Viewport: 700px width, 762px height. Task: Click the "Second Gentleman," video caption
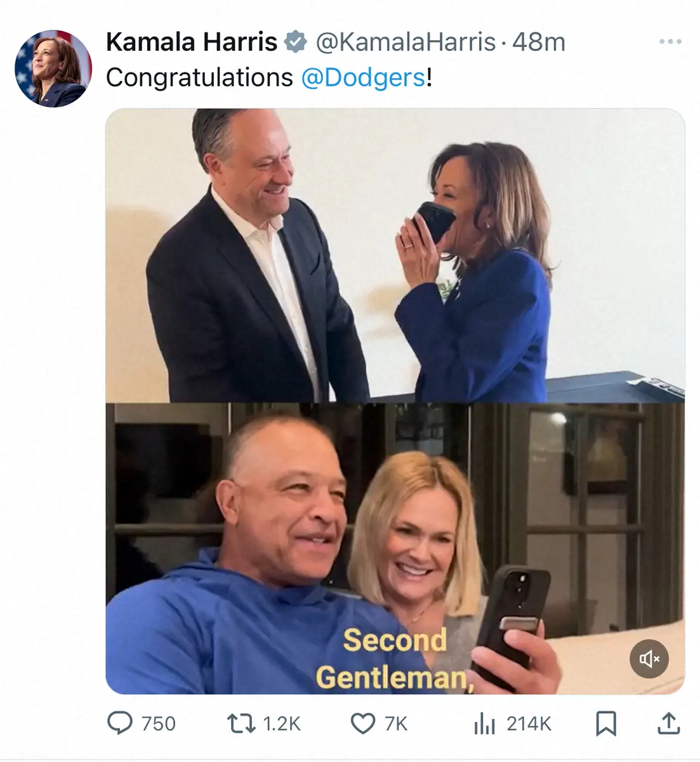coord(395,659)
